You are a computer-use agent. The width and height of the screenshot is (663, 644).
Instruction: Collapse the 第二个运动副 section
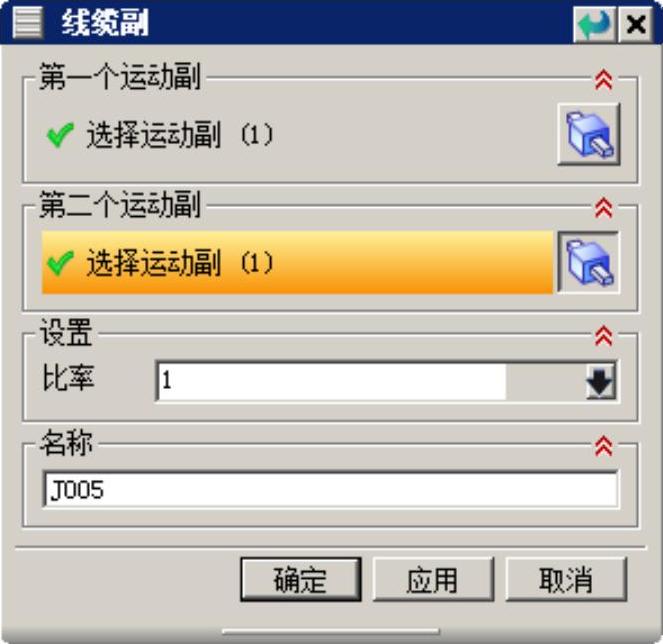tap(603, 208)
